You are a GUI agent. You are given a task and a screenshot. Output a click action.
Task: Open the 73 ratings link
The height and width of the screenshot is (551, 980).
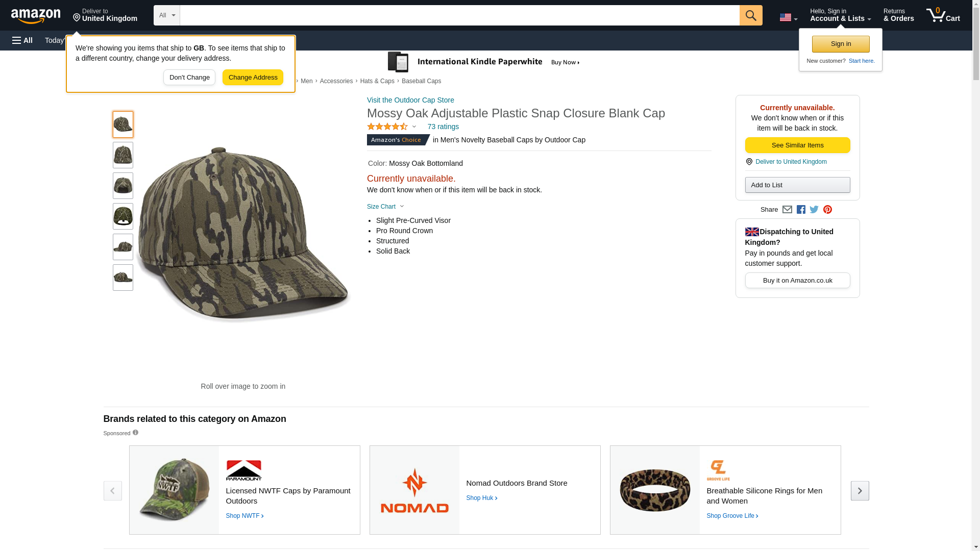pyautogui.click(x=443, y=127)
